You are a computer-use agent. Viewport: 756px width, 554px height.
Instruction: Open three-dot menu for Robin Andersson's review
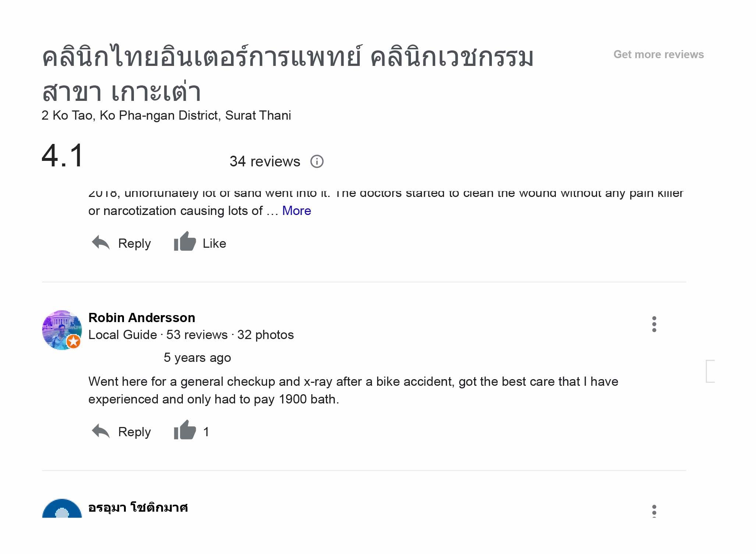click(654, 324)
